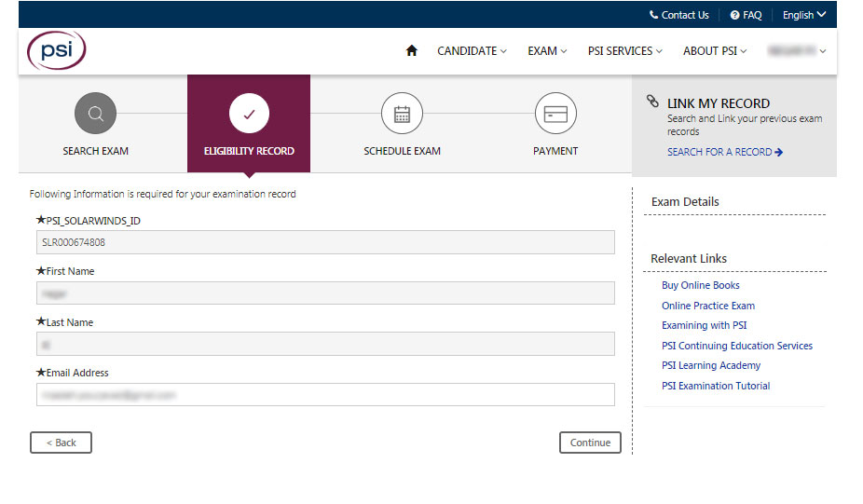Expand the ABOUT PSI menu
The image size is (863, 504).
(x=715, y=50)
